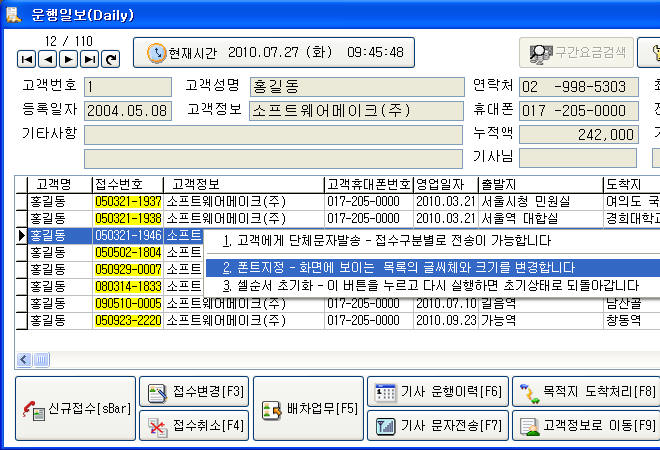Select cell 050923-2220
660x450 pixels.
[128, 321]
